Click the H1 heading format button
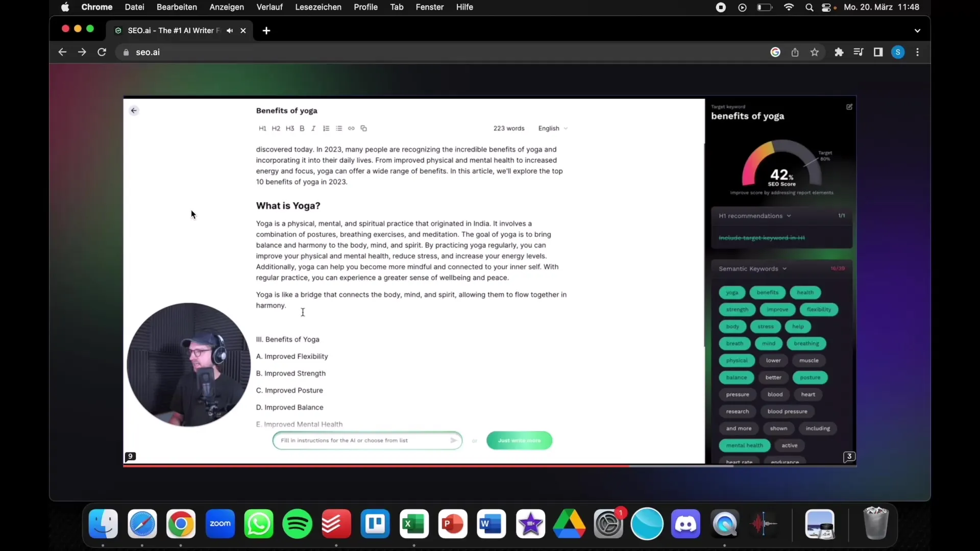Screen dimensions: 980x551 [262, 129]
